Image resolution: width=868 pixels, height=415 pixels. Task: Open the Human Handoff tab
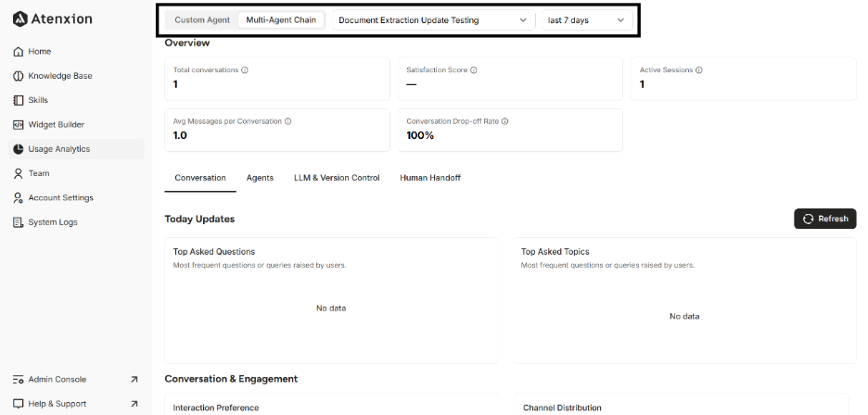(x=430, y=178)
